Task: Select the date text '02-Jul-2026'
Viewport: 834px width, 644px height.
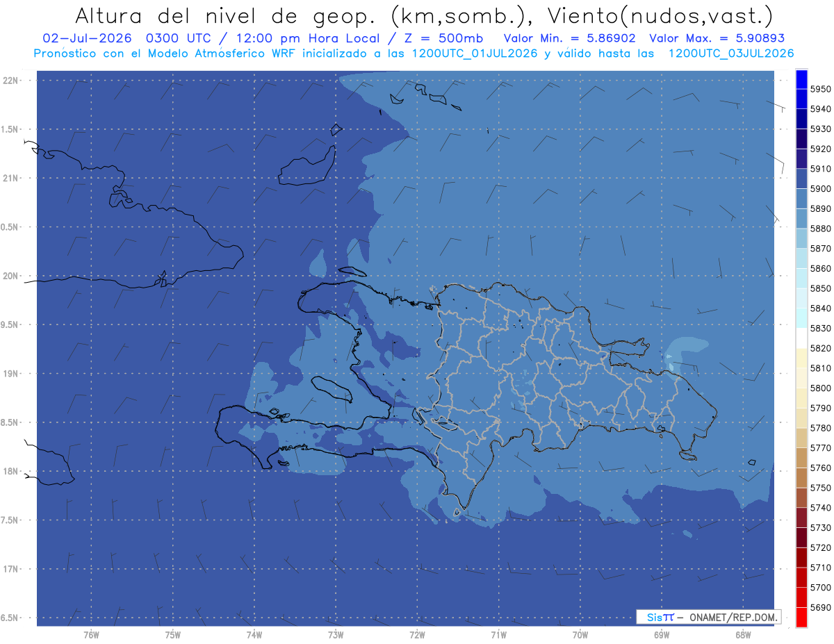Action: pos(88,38)
